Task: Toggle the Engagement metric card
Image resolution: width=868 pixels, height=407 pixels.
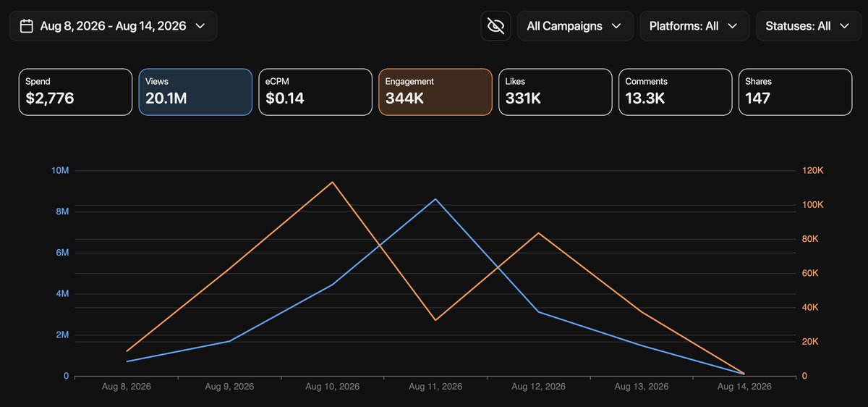Action: [x=435, y=92]
